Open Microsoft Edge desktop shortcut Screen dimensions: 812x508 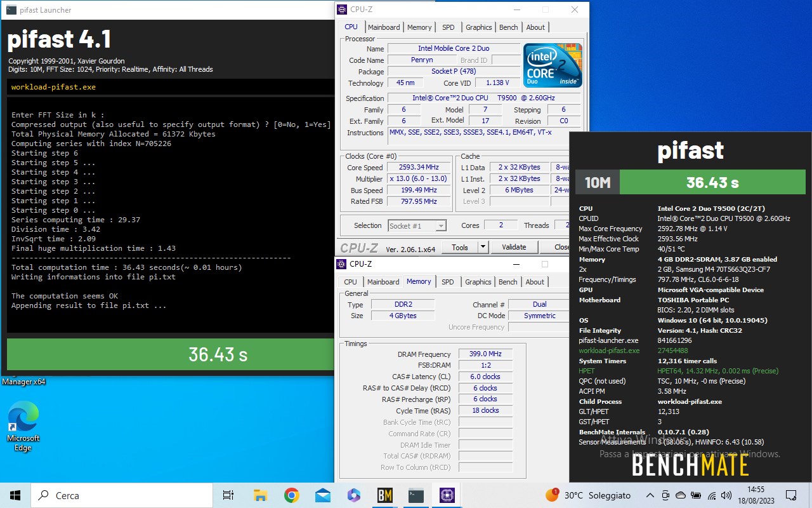tap(23, 427)
